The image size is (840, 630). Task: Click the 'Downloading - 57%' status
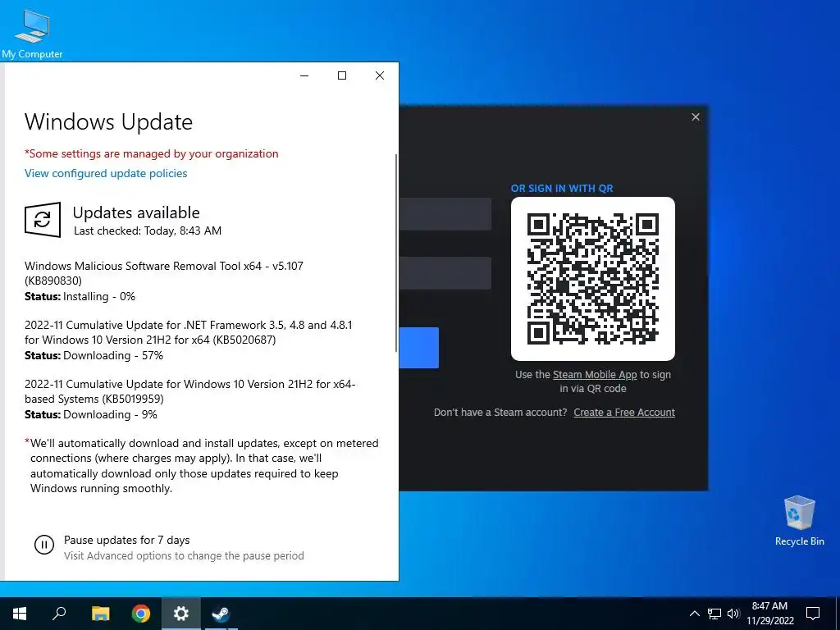(113, 355)
